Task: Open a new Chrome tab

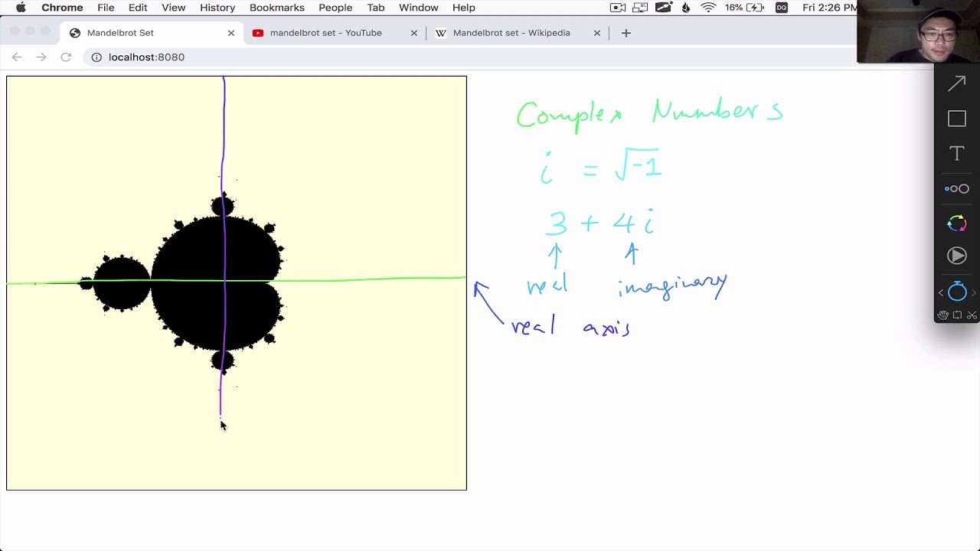Action: [x=626, y=33]
